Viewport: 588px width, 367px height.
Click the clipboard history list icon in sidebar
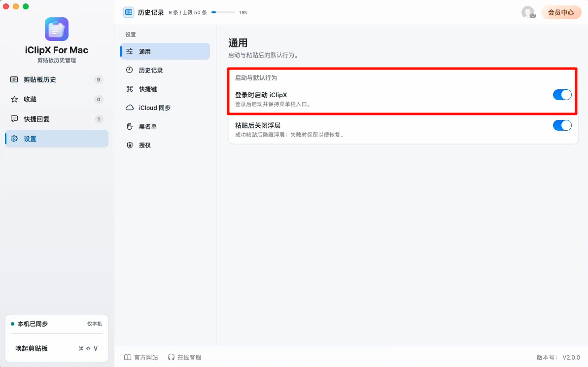[14, 79]
